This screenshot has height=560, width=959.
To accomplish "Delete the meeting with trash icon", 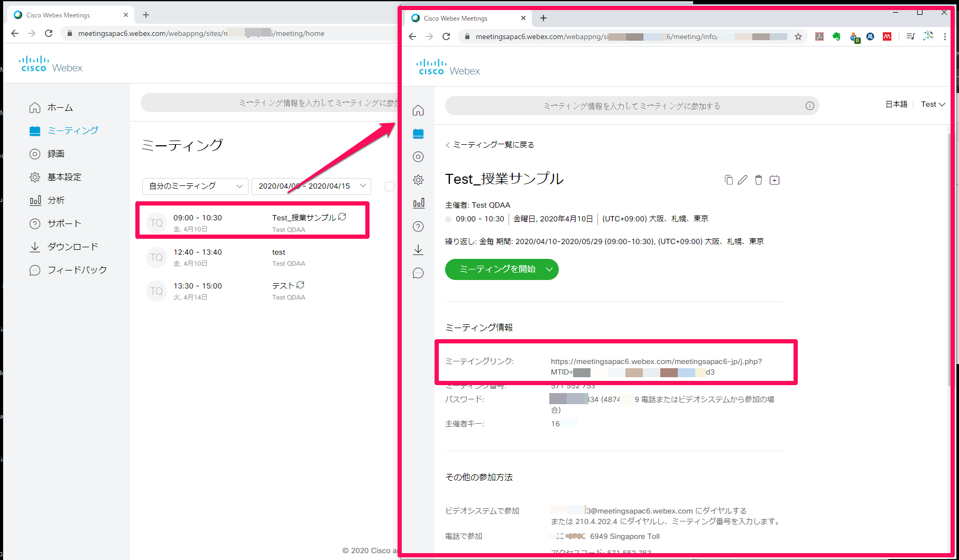I will 759,180.
